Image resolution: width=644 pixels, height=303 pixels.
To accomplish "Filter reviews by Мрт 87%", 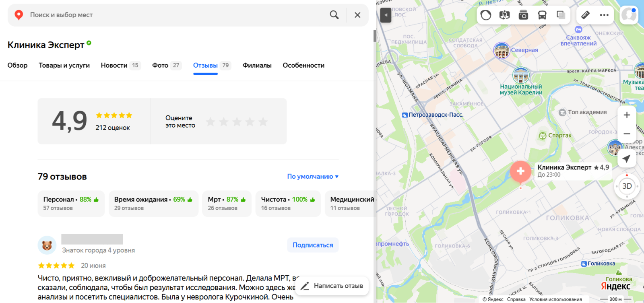I will [x=227, y=204].
